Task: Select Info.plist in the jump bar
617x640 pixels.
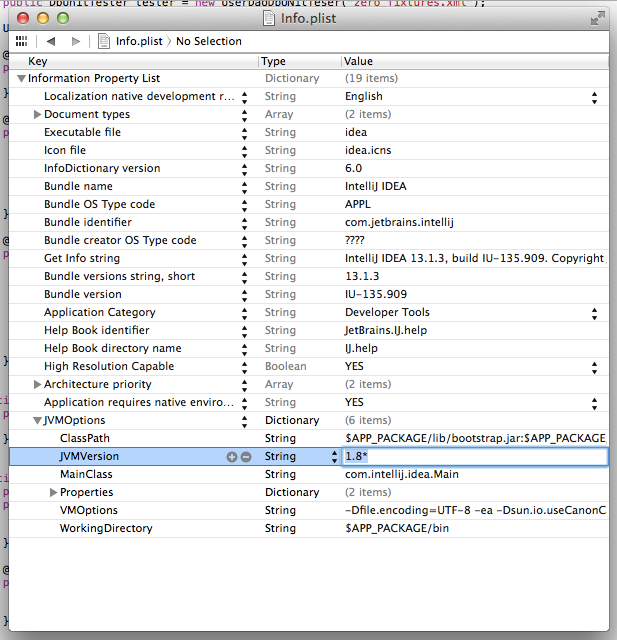Action: tap(139, 41)
